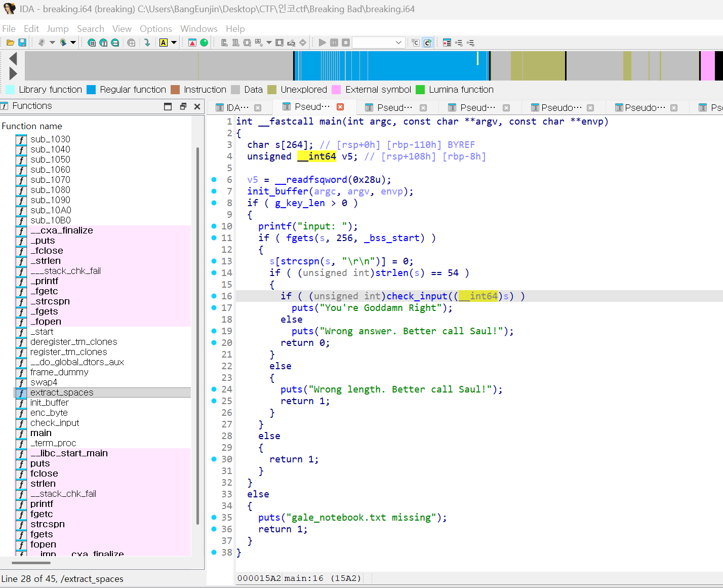
Task: Click the red triangle toolbar icon
Action: (192, 43)
